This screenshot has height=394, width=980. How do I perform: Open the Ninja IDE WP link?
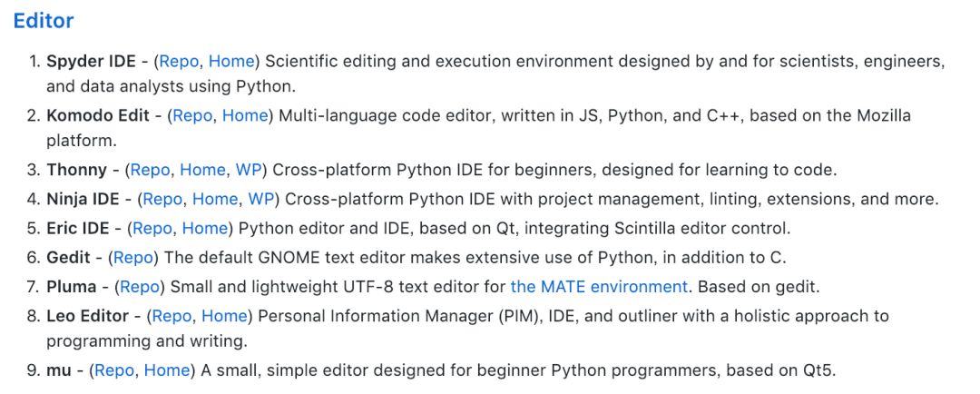(261, 199)
